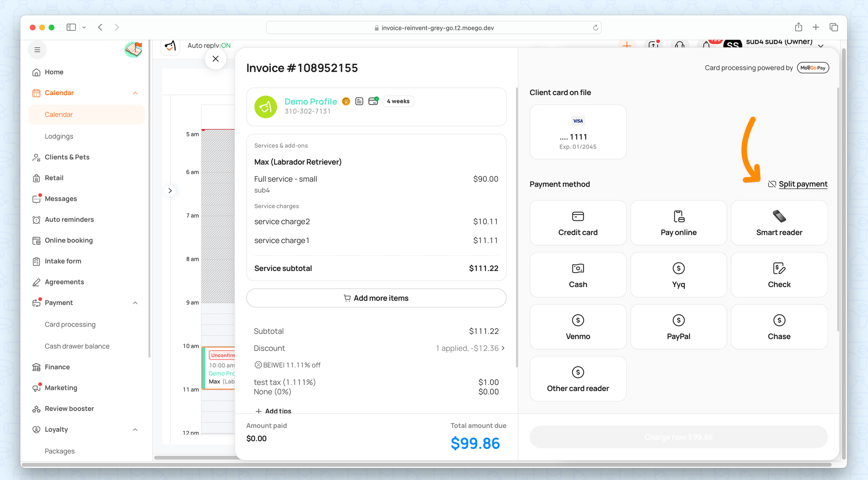Collapse the Payment sidebar section

coord(135,303)
